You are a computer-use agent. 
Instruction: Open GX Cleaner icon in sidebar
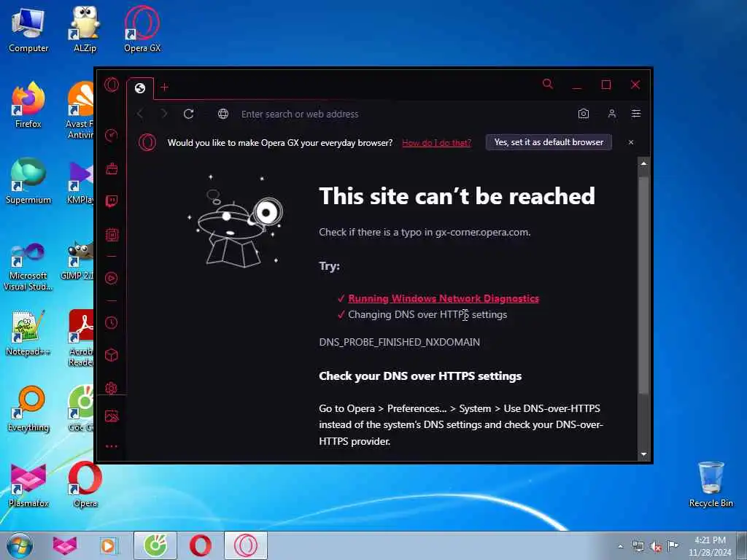112,168
